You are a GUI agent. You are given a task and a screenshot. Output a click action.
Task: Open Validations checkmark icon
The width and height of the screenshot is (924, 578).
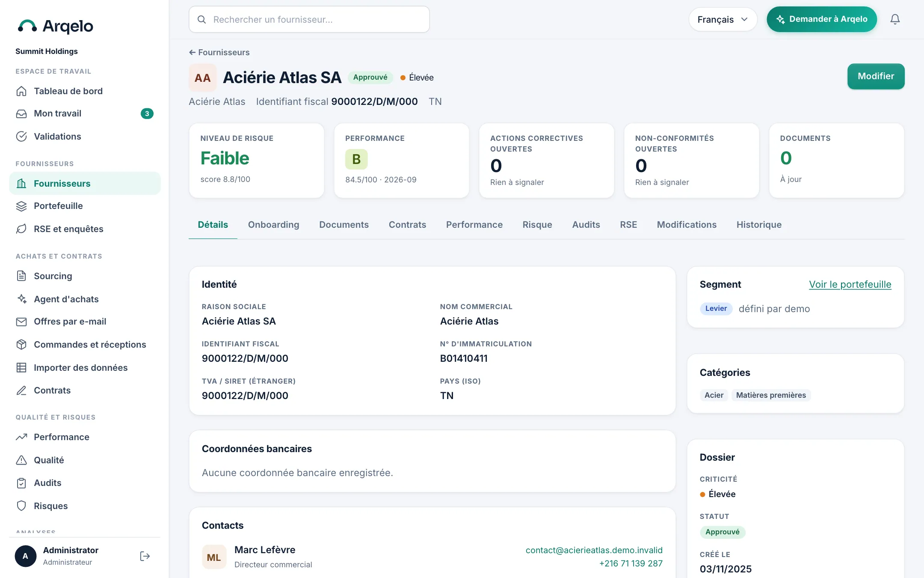21,137
